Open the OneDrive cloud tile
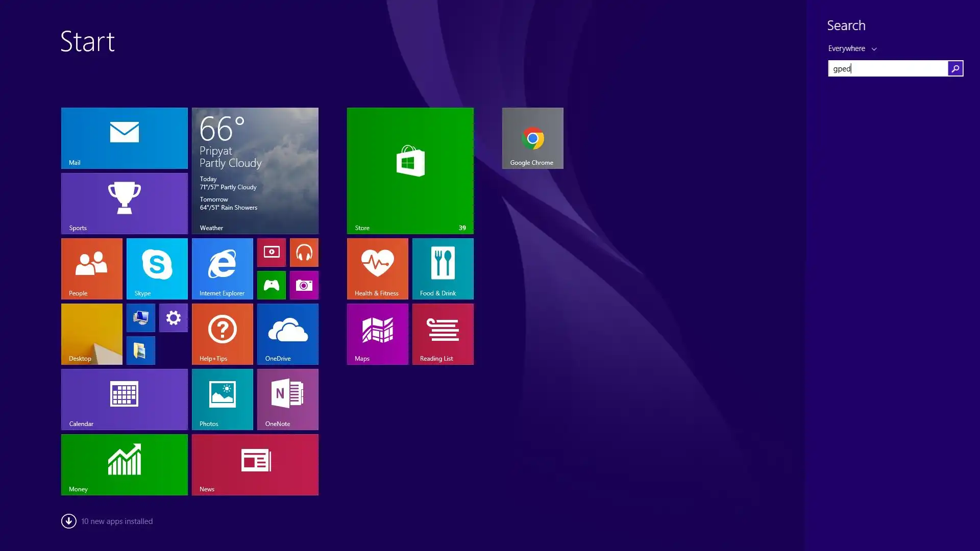Screen dimensions: 980x551 pos(287,334)
